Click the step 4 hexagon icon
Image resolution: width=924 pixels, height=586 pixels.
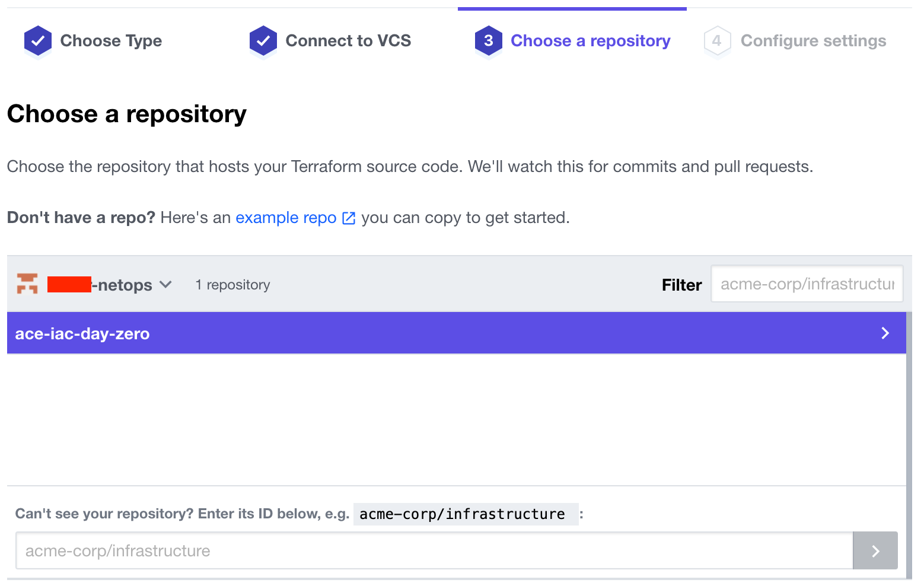tap(717, 41)
